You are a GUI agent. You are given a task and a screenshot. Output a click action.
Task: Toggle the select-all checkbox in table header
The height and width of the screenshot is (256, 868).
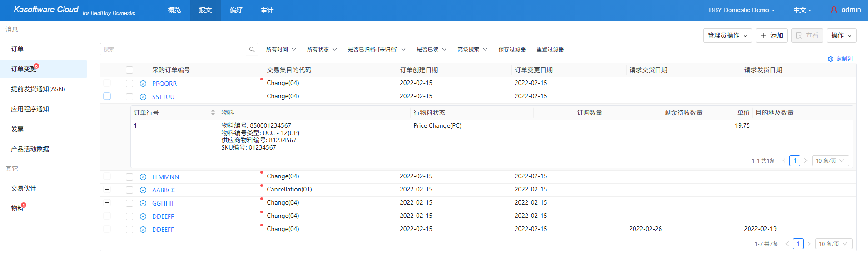click(x=129, y=70)
